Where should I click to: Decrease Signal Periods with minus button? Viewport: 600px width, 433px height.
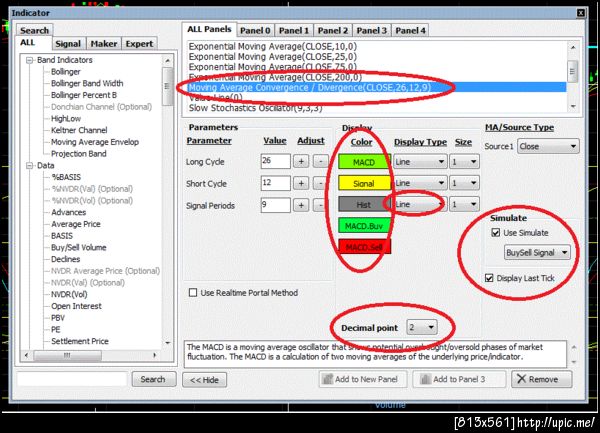coord(320,205)
